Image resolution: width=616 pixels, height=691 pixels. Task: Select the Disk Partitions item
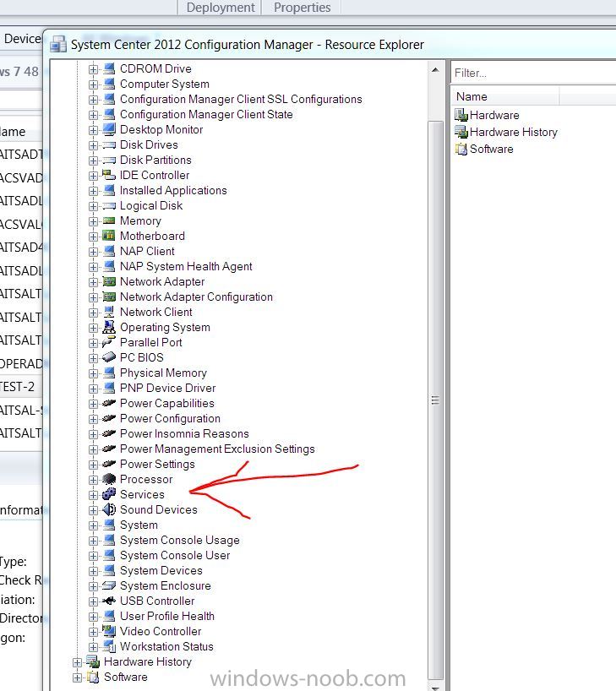(155, 160)
